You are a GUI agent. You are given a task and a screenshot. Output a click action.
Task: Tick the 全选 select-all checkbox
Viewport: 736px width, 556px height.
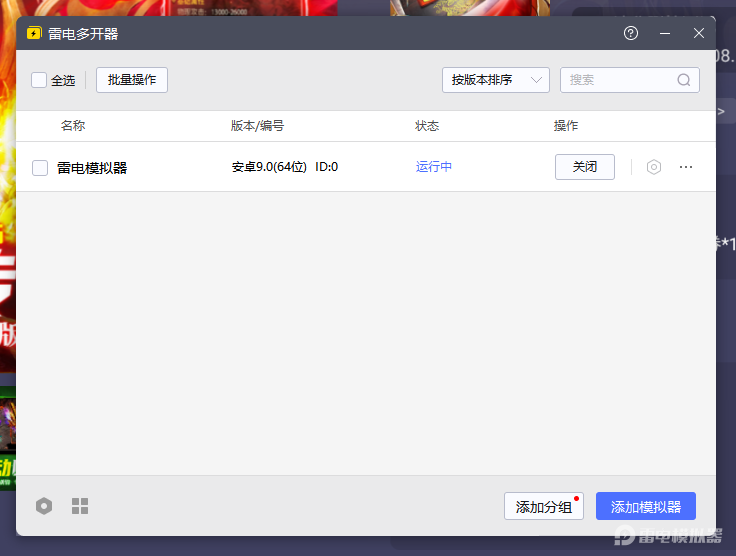[x=39, y=80]
